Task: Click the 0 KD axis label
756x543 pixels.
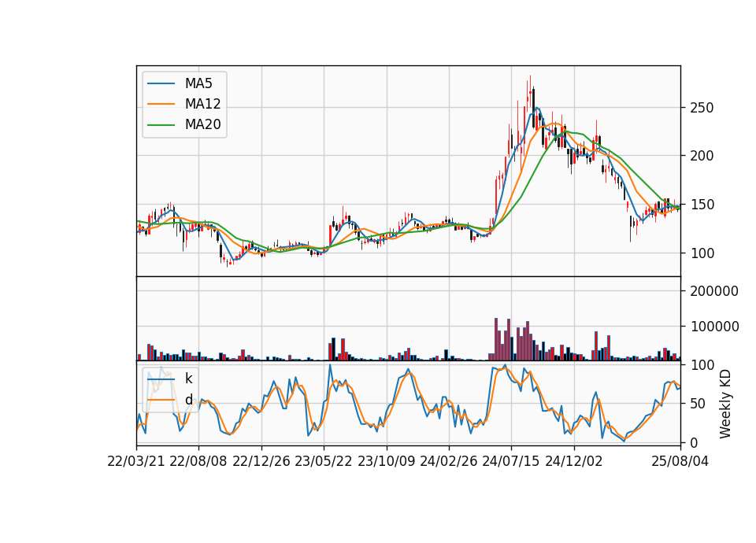Action: tap(695, 442)
